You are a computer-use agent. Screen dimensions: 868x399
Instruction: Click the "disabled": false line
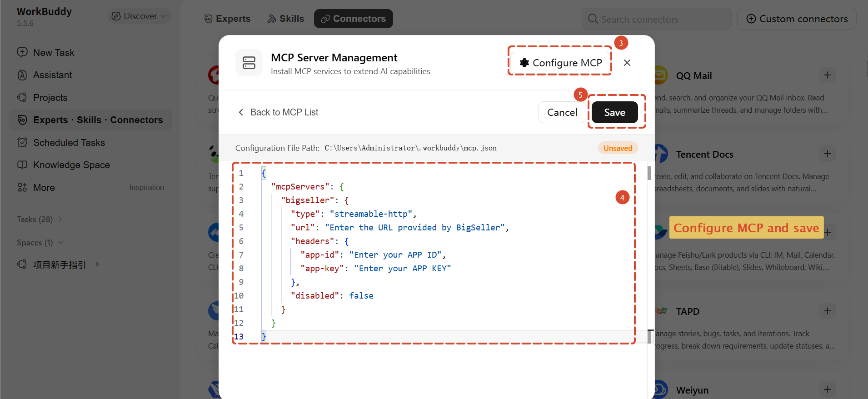point(332,295)
